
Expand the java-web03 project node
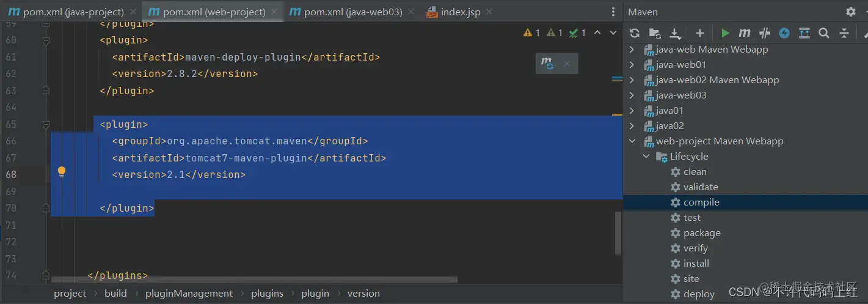coord(632,95)
